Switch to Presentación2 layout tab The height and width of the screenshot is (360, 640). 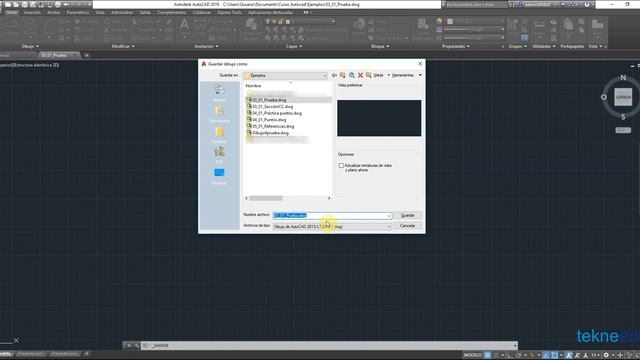[x=64, y=354]
